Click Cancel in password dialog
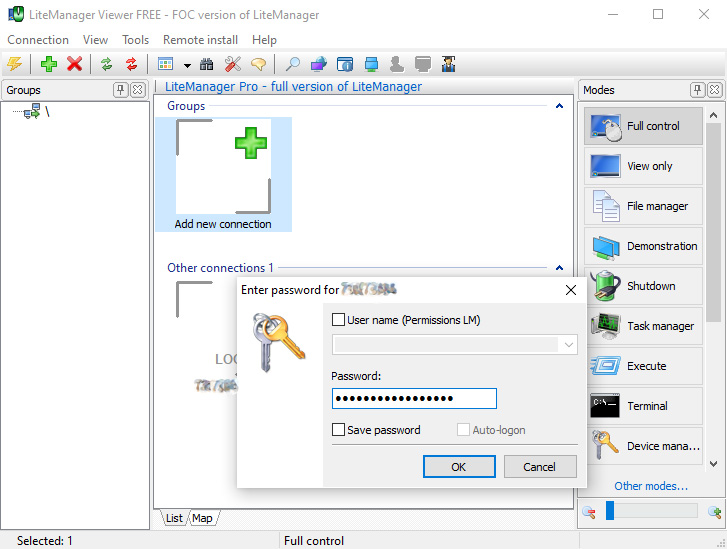Image resolution: width=727 pixels, height=549 pixels. click(x=540, y=466)
